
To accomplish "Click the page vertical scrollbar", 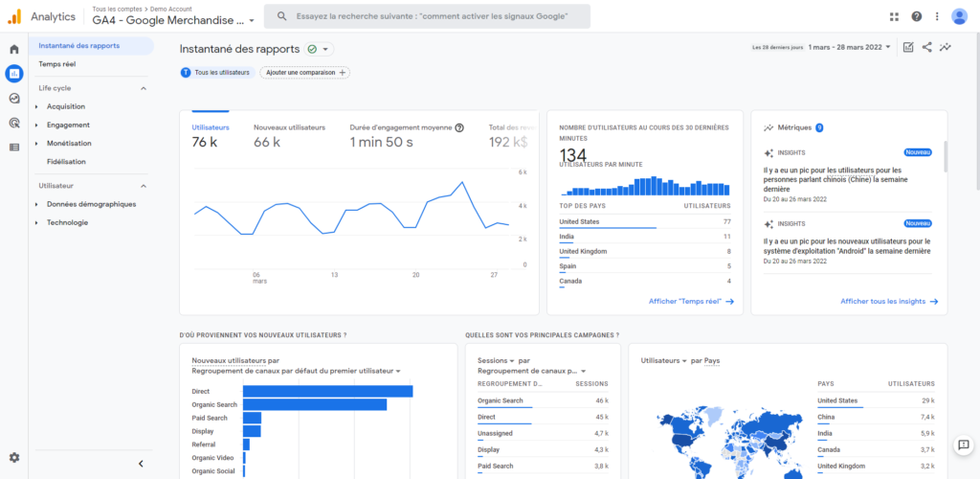I will (977, 112).
